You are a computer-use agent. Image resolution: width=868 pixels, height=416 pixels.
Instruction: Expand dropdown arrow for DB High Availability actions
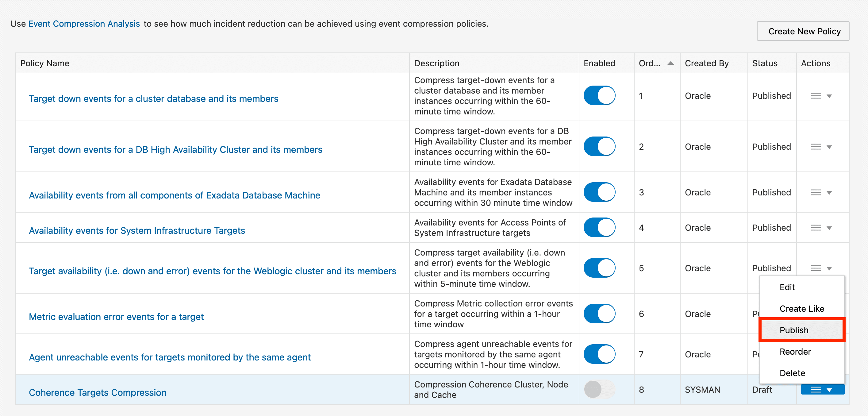click(829, 147)
